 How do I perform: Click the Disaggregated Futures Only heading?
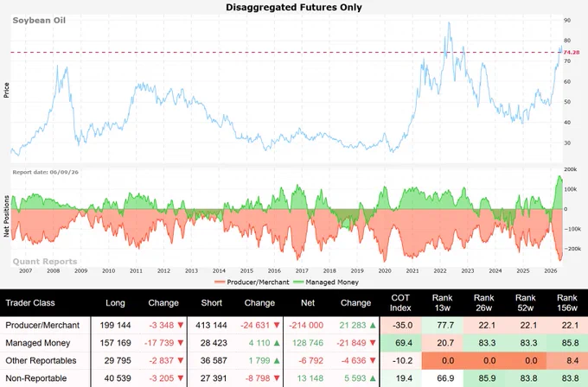click(294, 7)
